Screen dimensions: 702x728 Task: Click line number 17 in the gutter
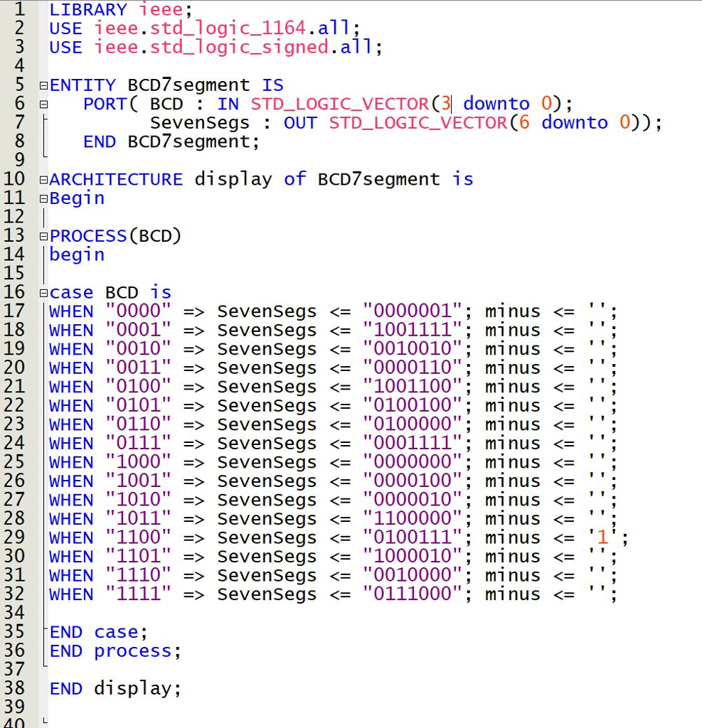(x=15, y=311)
